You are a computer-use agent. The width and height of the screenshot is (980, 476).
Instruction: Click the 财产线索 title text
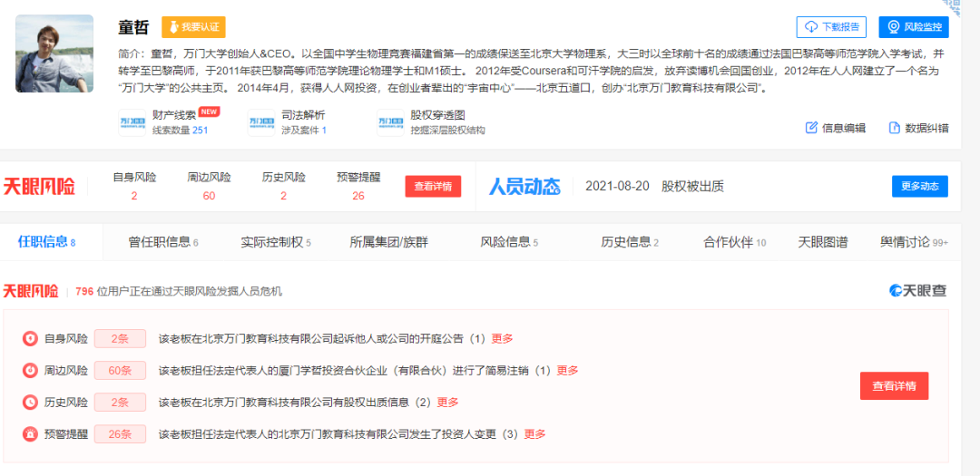[x=174, y=115]
